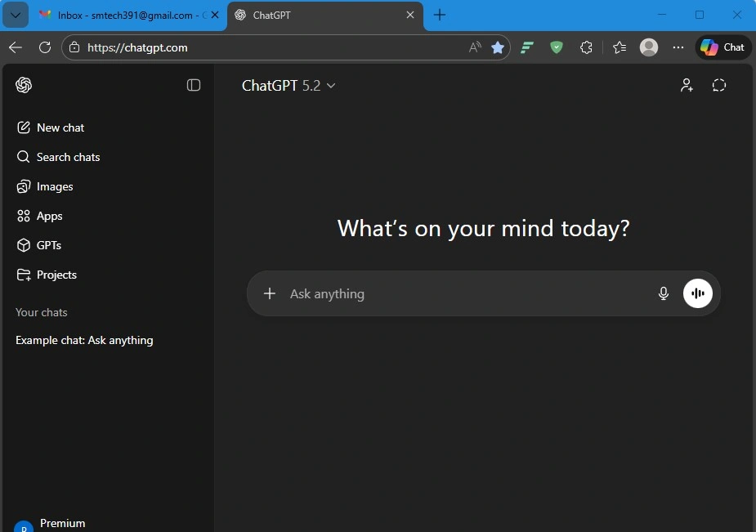
Task: Open the tab list dropdown arrow
Action: 15,15
